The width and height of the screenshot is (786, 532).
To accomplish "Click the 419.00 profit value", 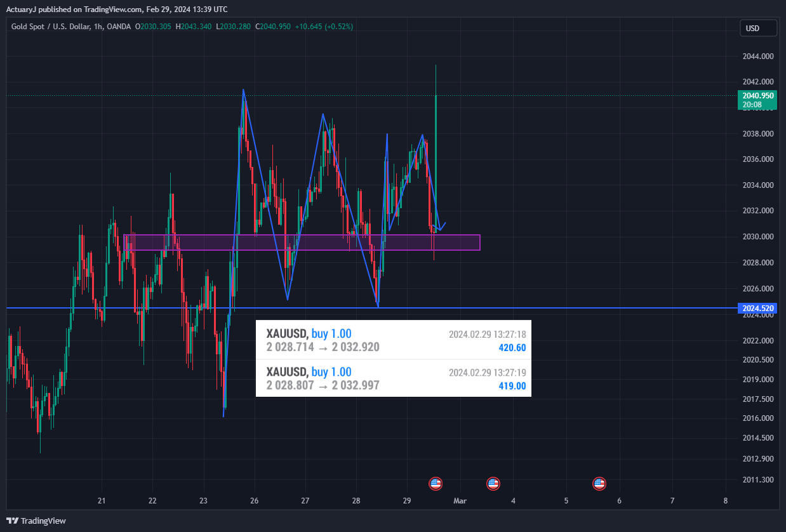I will pos(512,386).
